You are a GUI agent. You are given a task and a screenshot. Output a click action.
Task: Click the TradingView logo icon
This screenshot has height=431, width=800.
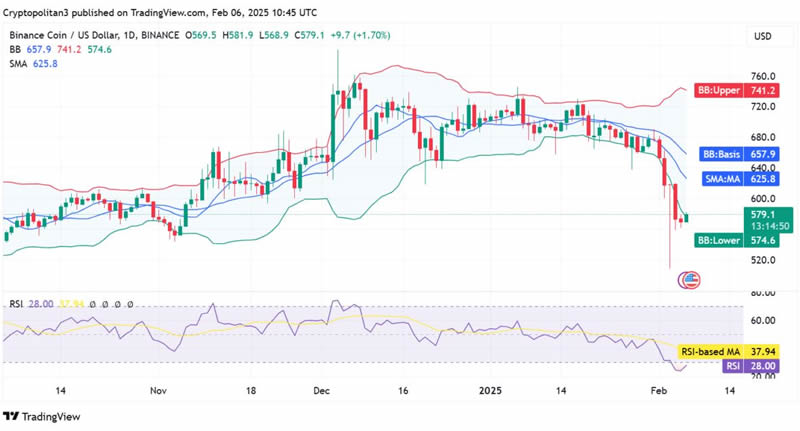tap(11, 416)
